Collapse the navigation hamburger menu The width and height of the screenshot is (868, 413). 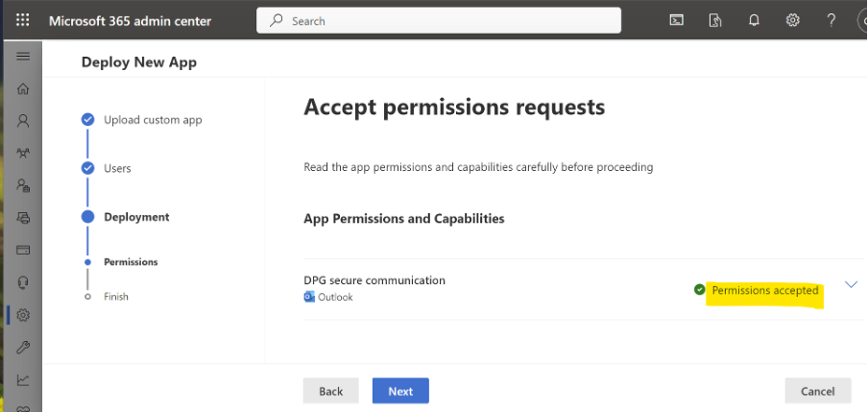pos(23,57)
